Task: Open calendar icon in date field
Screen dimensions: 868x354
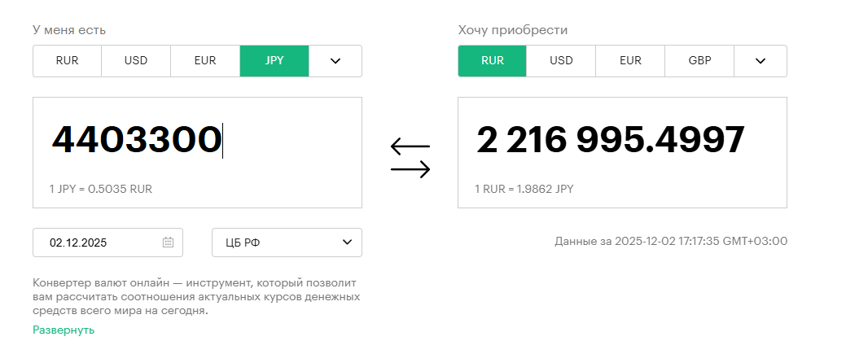Action: [168, 243]
